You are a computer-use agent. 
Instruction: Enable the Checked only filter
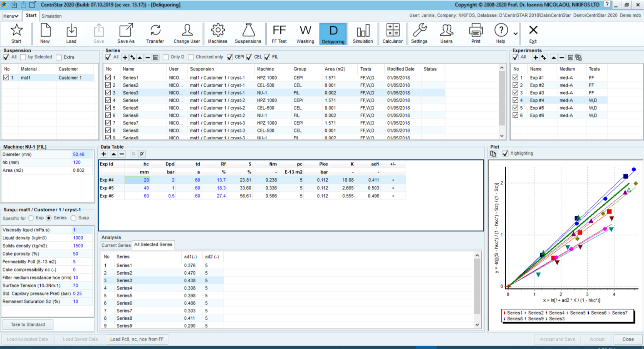pos(191,57)
